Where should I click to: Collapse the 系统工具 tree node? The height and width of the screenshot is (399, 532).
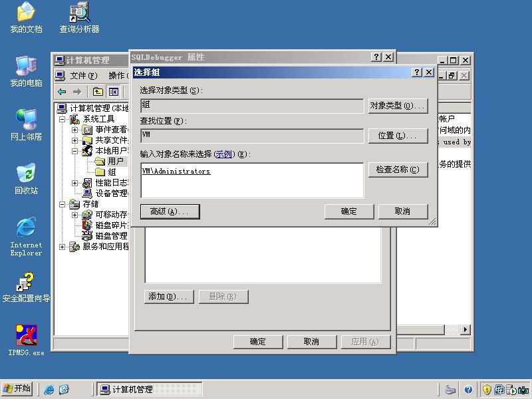click(x=62, y=119)
